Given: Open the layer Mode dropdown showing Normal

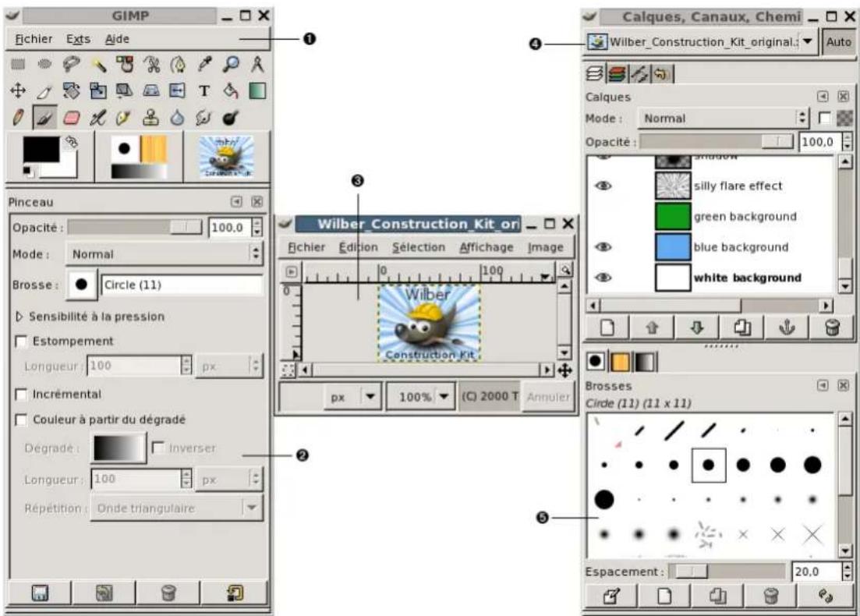Looking at the screenshot, I should pos(725,119).
